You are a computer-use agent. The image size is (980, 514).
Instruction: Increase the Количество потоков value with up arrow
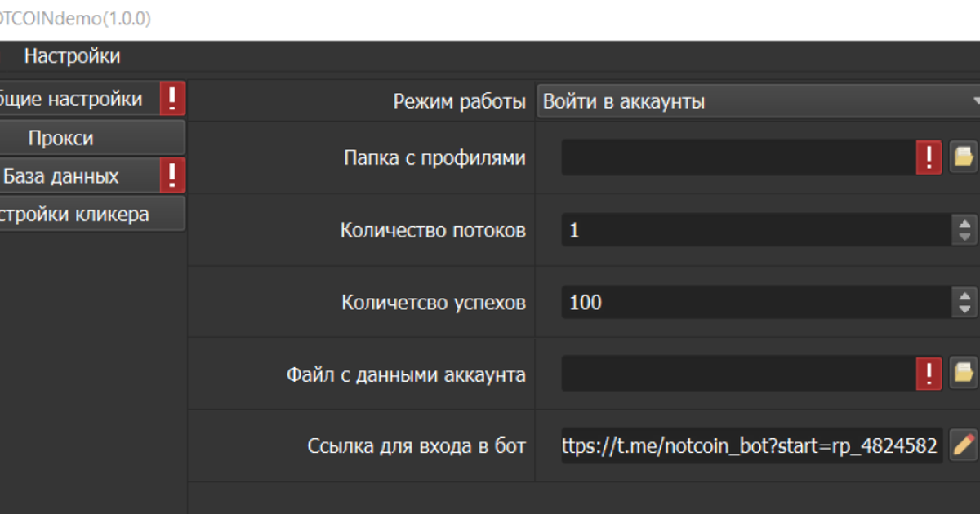point(965,223)
